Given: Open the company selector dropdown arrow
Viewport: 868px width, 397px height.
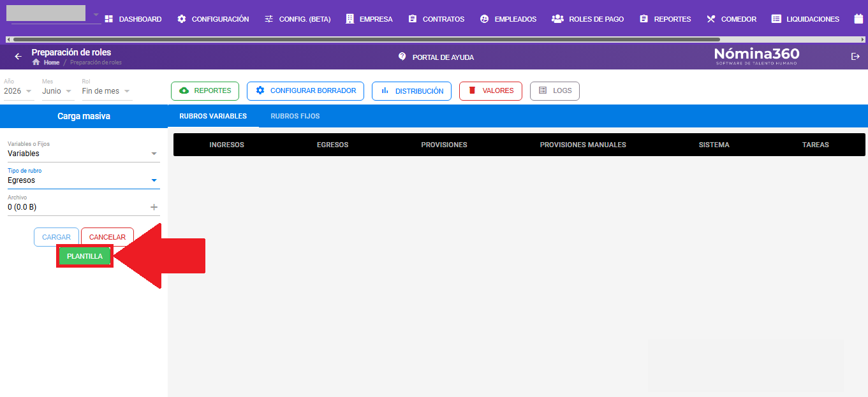Looking at the screenshot, I should pyautogui.click(x=96, y=15).
